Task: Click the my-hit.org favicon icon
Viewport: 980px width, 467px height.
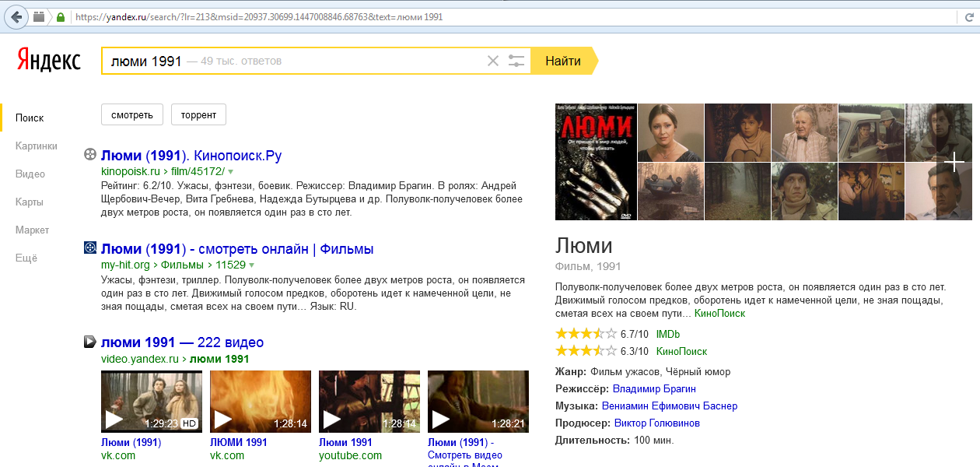Action: (90, 248)
